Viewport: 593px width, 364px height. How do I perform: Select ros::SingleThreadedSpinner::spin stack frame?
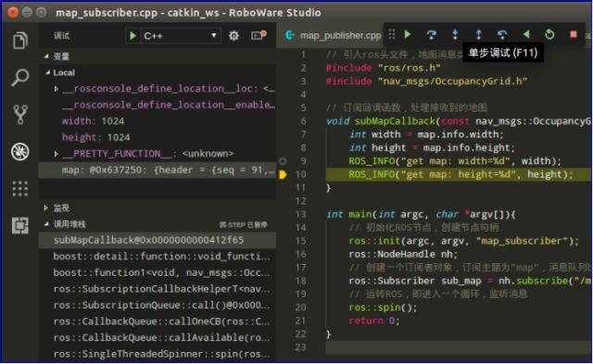tap(158, 354)
